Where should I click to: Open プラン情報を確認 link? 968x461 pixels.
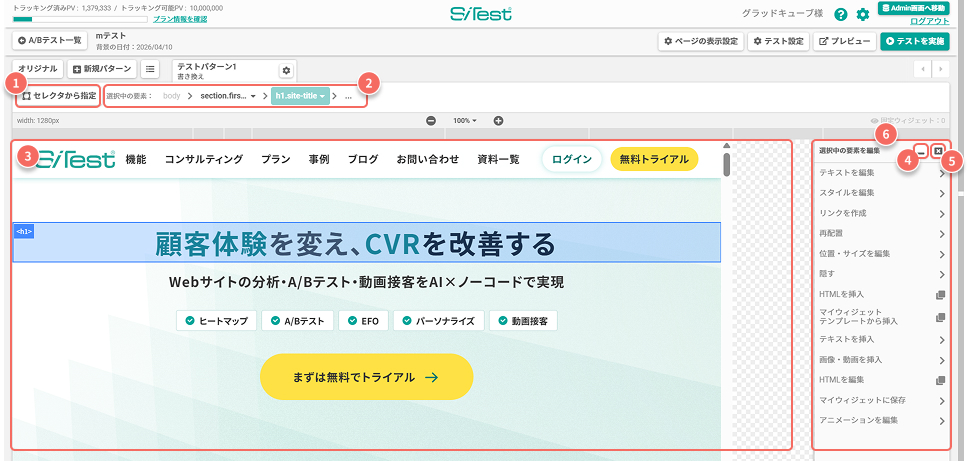click(x=180, y=19)
